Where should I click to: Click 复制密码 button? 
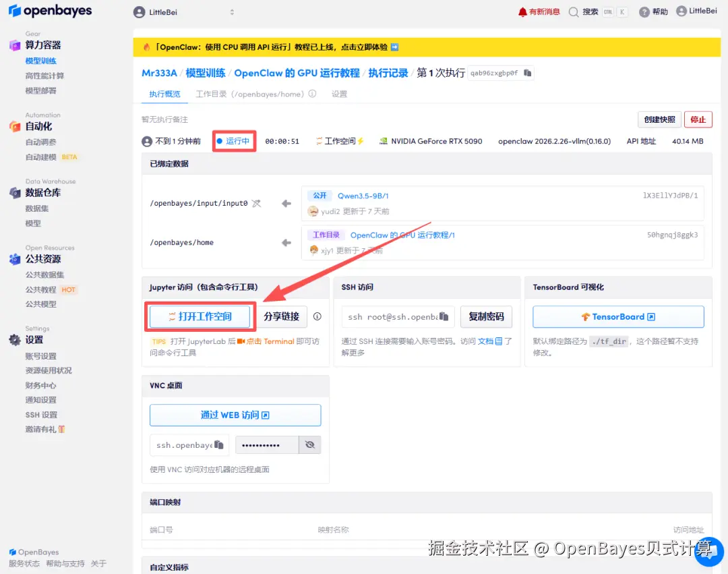pyautogui.click(x=486, y=317)
